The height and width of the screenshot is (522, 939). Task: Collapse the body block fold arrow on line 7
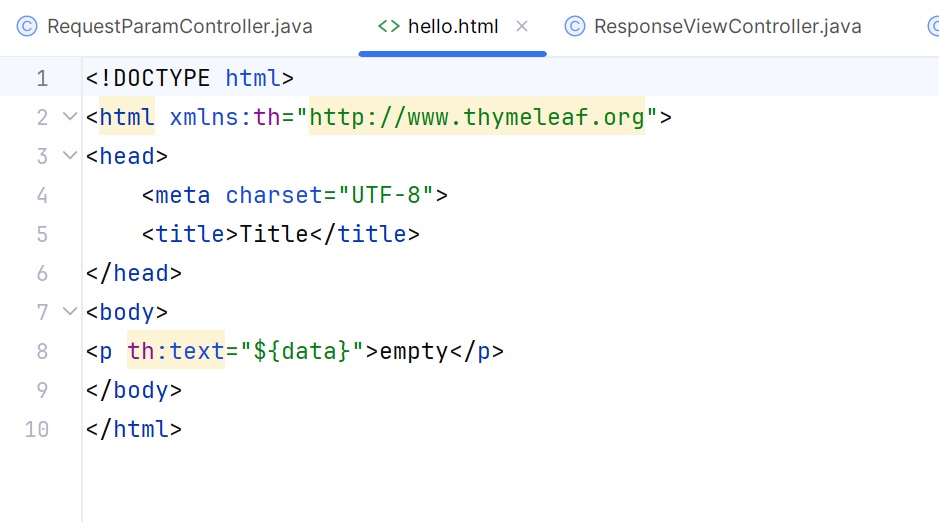click(70, 311)
